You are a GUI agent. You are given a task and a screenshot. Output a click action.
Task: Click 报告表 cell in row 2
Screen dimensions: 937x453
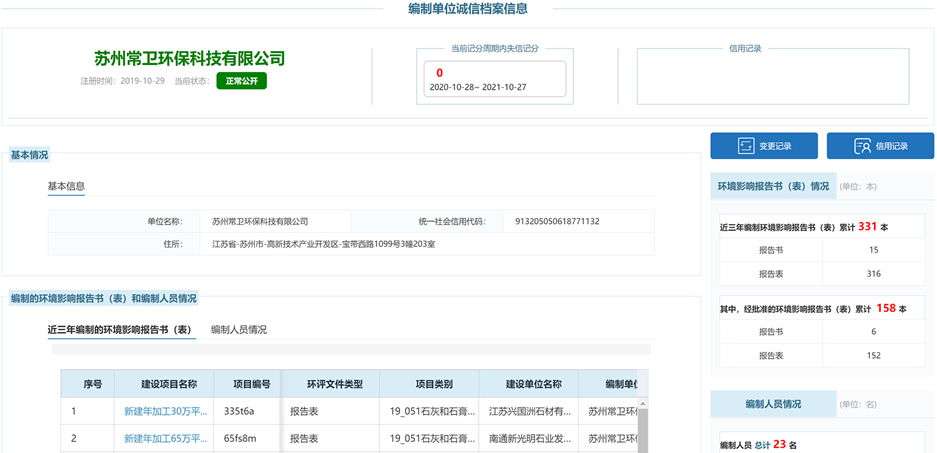330,439
